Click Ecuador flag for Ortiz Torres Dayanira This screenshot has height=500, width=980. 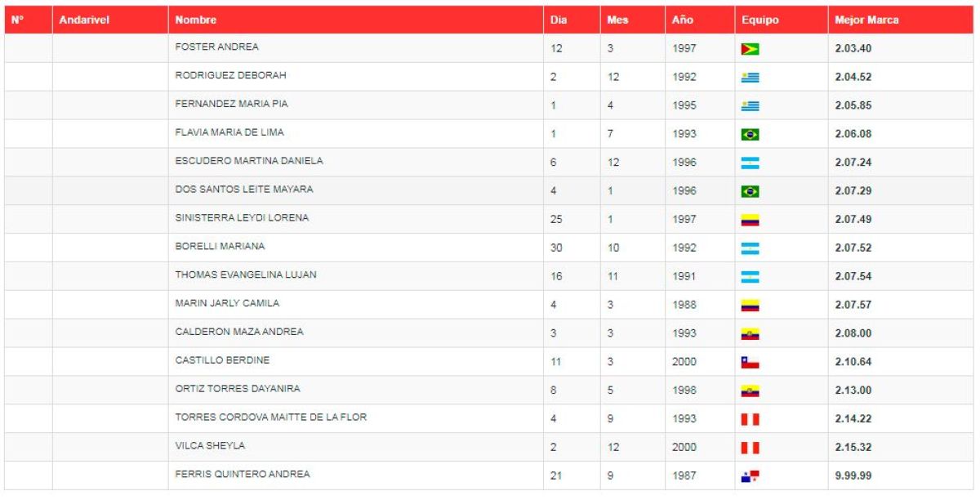(x=750, y=391)
